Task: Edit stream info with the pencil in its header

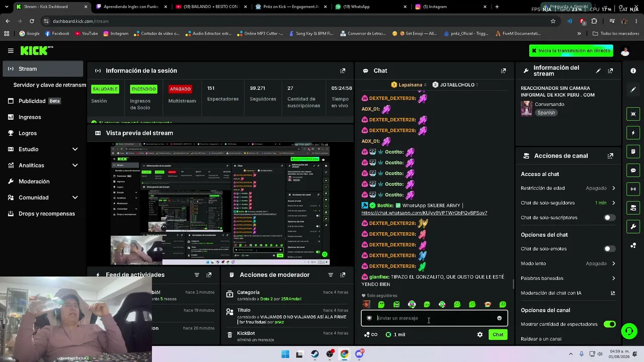Action: [x=598, y=71]
